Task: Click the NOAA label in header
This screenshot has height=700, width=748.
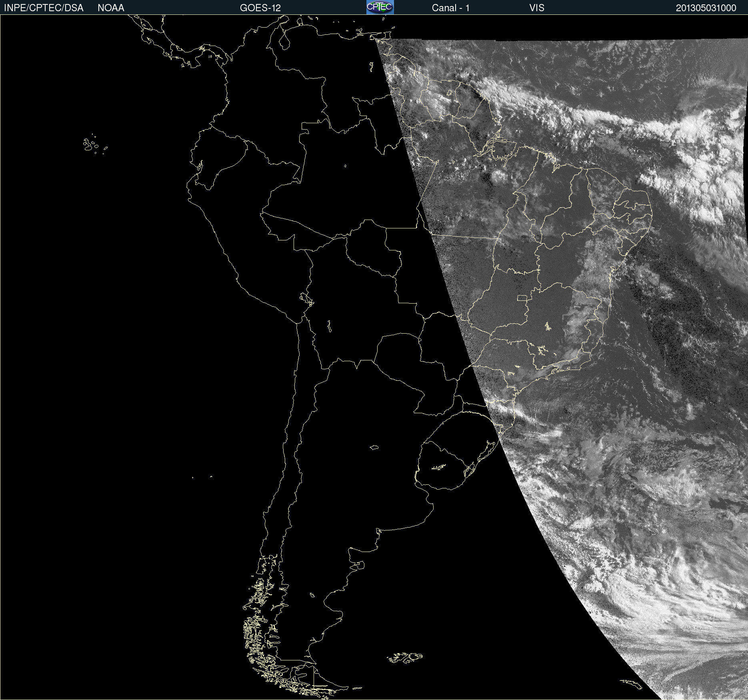Action: [x=111, y=8]
